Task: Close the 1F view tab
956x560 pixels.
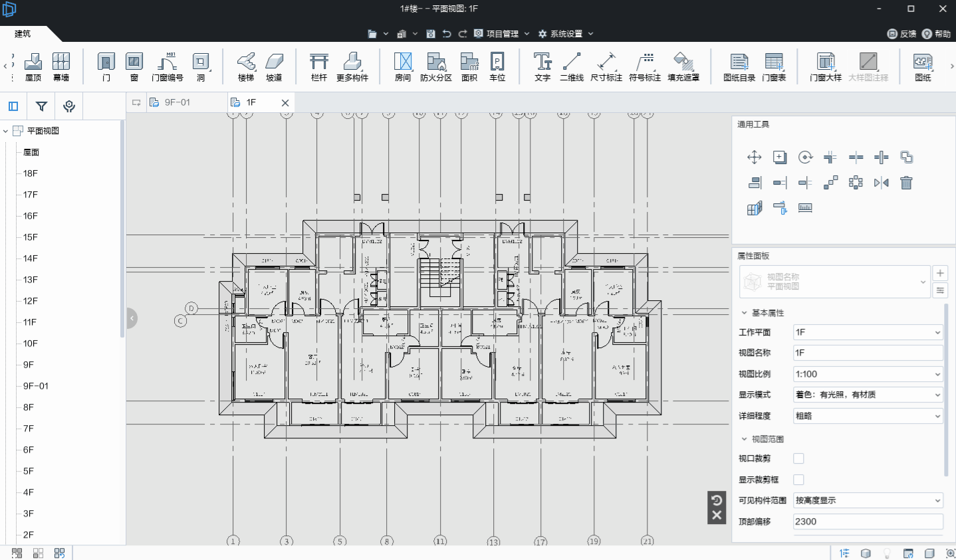Action: point(285,103)
